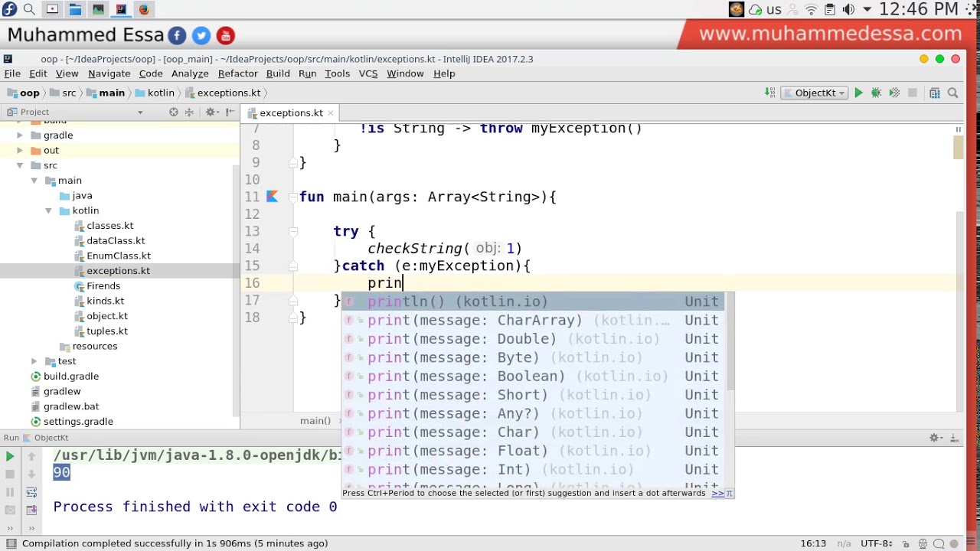Choose print(message: Int) suggestion

coord(533,470)
